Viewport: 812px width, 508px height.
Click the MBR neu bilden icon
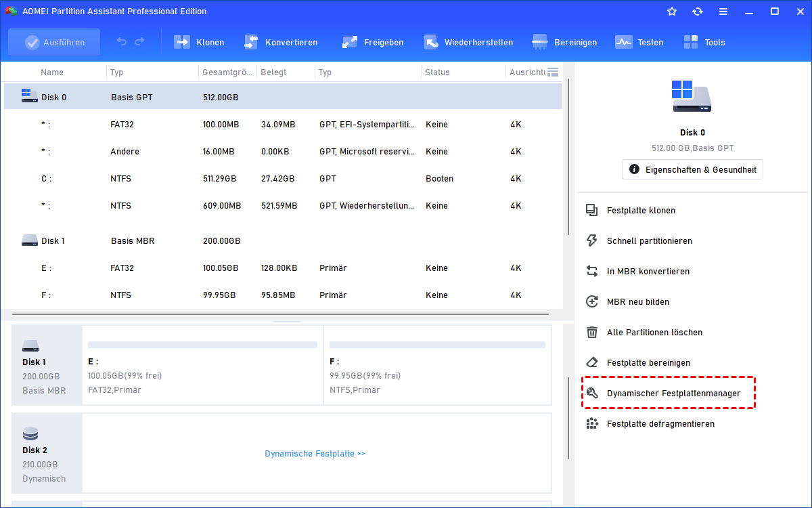pyautogui.click(x=592, y=302)
